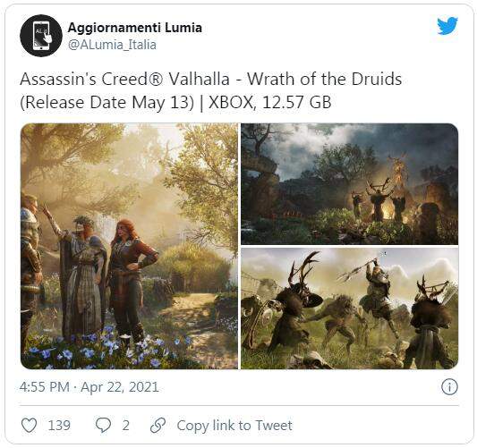The height and width of the screenshot is (448, 477).
Task: Click the chain link icon
Action: (x=158, y=426)
